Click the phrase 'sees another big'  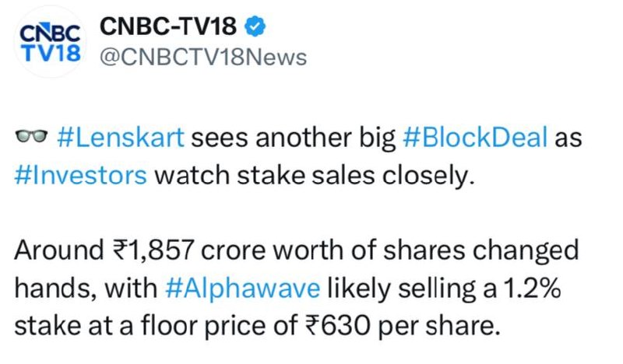tap(294, 138)
